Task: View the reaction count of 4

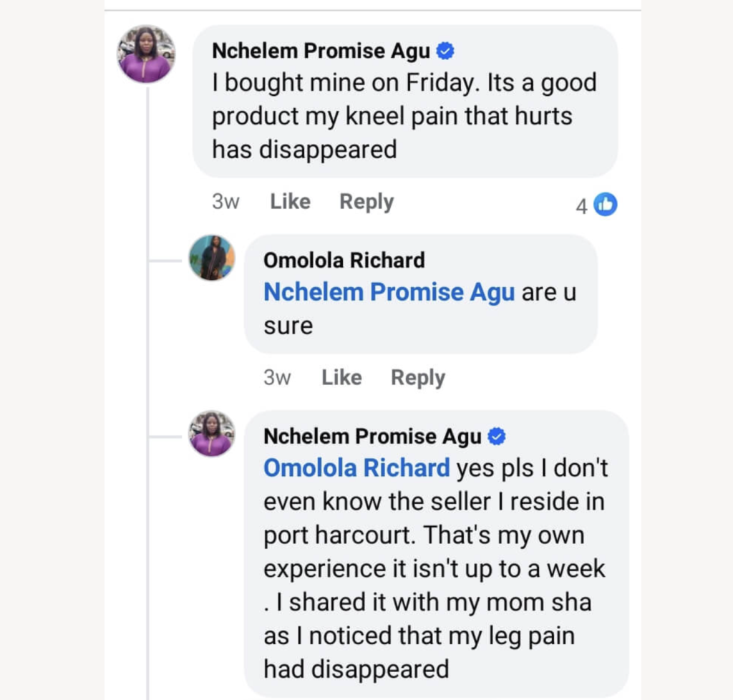Action: click(x=582, y=206)
